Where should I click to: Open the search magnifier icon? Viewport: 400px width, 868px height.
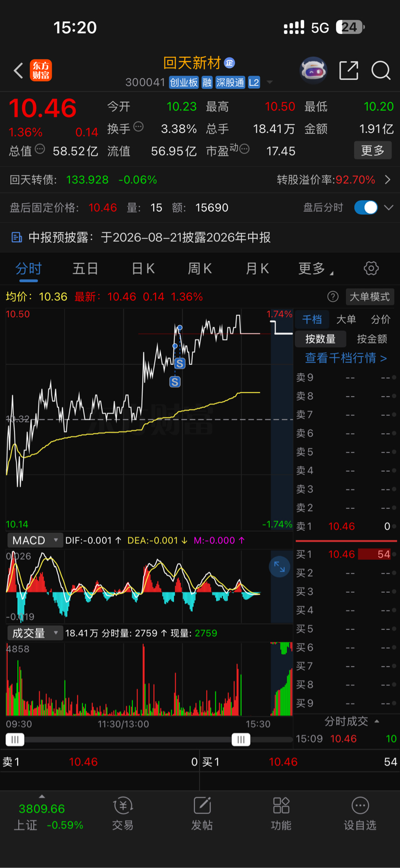click(381, 70)
